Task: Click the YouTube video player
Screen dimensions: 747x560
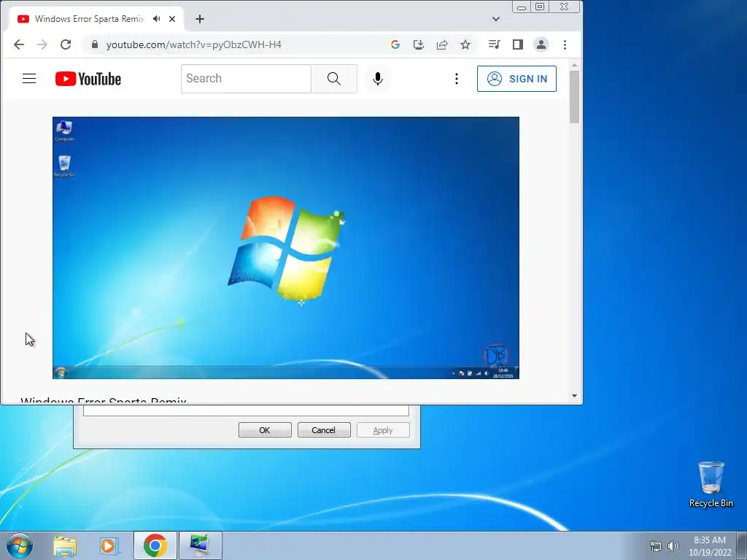Action: (x=286, y=248)
